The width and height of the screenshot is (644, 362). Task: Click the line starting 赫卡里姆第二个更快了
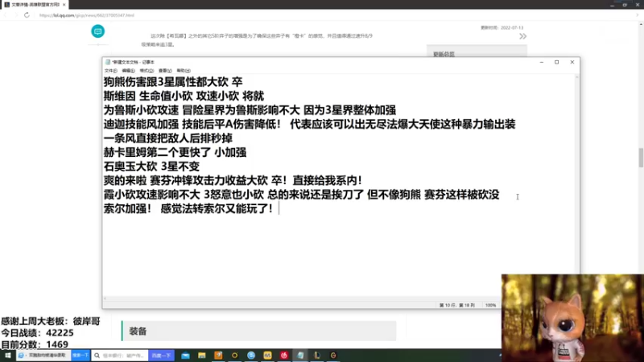tap(175, 152)
